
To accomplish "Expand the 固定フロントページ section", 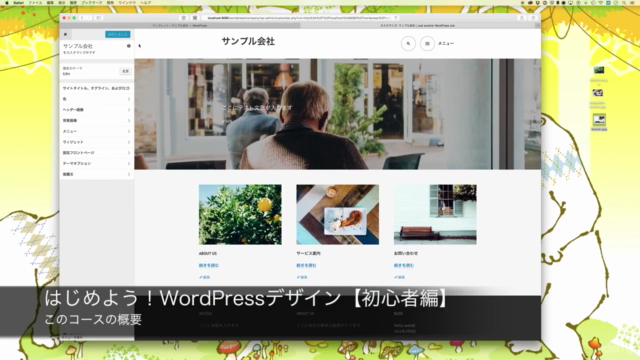I will point(97,153).
